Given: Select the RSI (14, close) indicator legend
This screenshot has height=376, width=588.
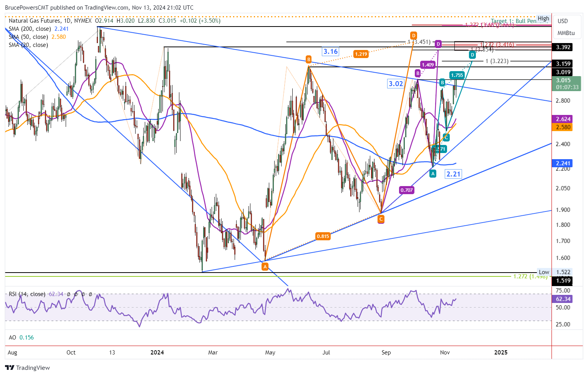Looking at the screenshot, I should click(36, 294).
